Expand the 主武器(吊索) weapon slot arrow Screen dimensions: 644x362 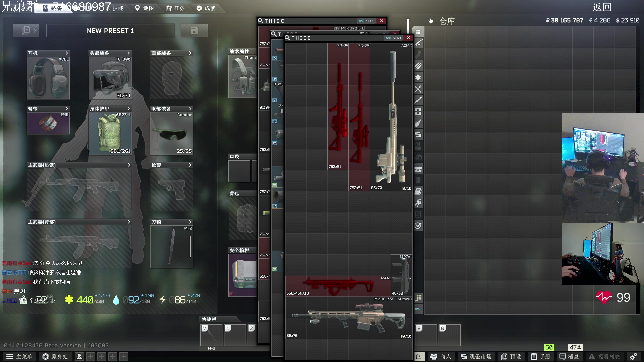[129, 165]
